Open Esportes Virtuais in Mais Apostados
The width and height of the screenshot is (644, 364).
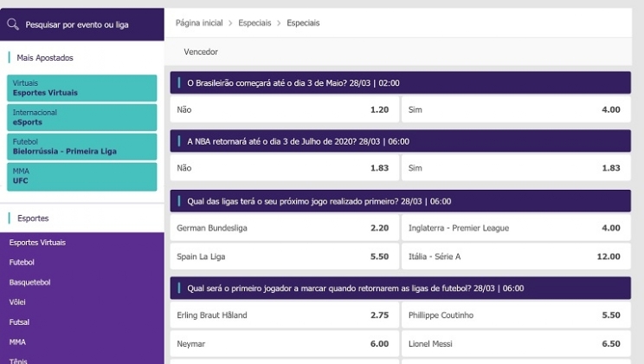coord(82,88)
